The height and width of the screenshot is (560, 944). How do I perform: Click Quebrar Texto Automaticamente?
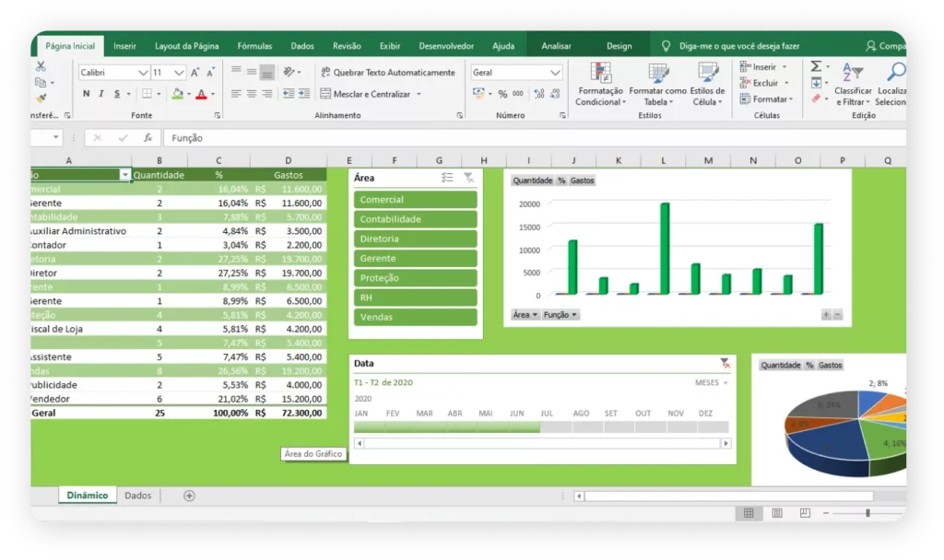(387, 73)
